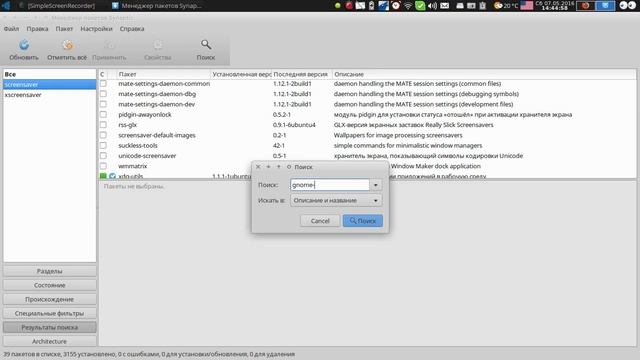This screenshot has width=640, height=360.
Task: Select 'xscreensaver' in search list
Action: pos(49,95)
